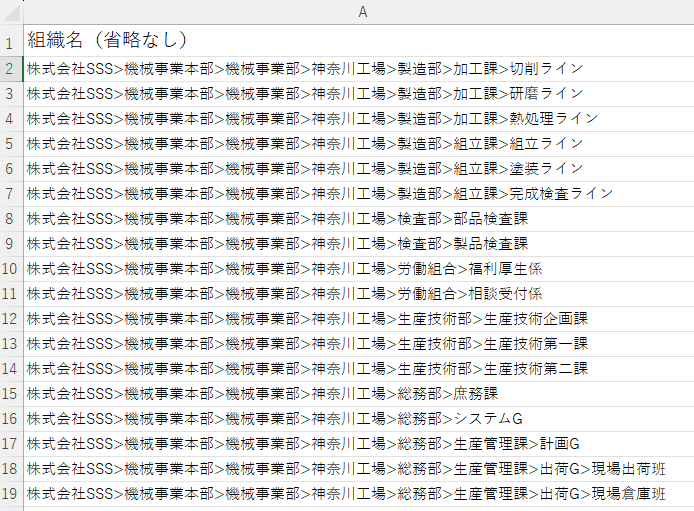Select row 10 header

point(11,269)
